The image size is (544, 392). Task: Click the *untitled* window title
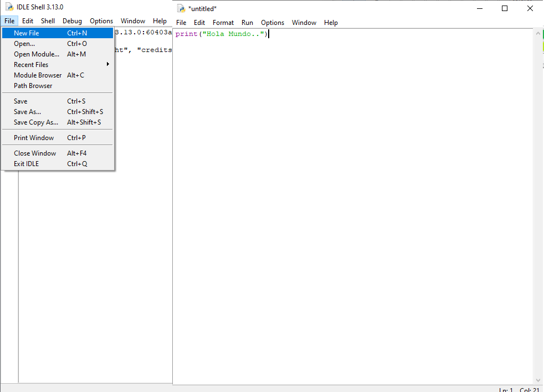202,9
